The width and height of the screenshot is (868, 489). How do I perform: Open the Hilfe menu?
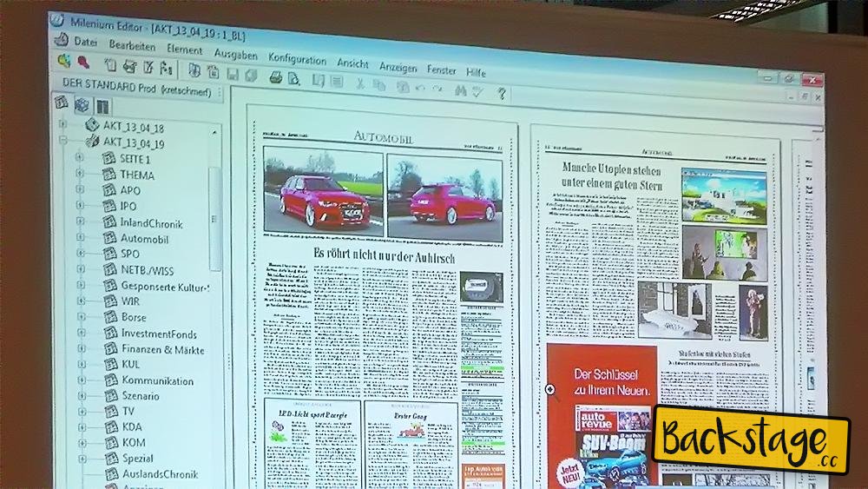476,73
